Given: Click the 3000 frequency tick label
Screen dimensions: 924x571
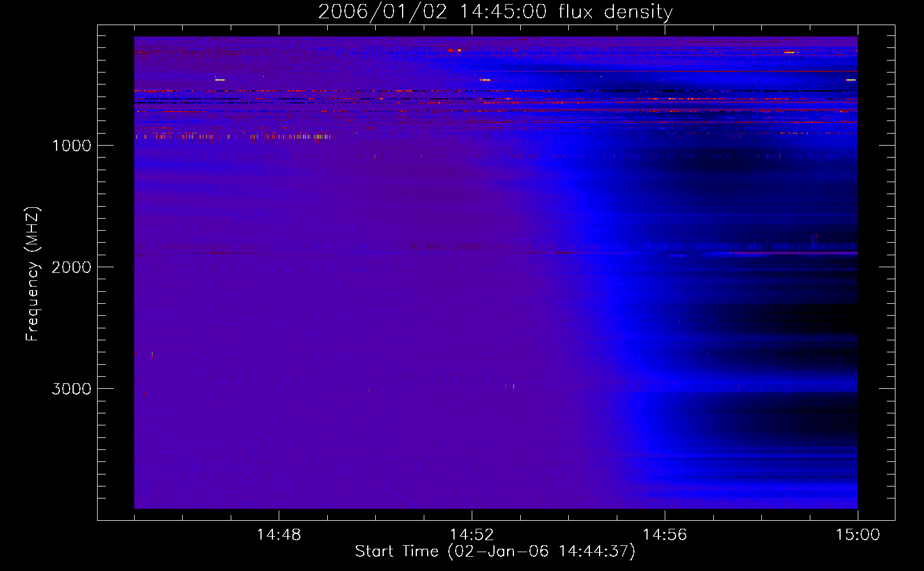Looking at the screenshot, I should click(71, 389).
